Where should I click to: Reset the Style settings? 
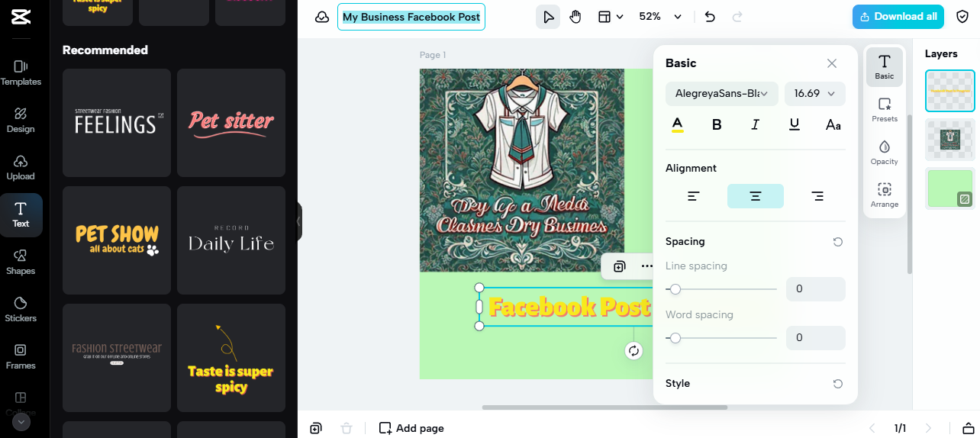click(837, 384)
